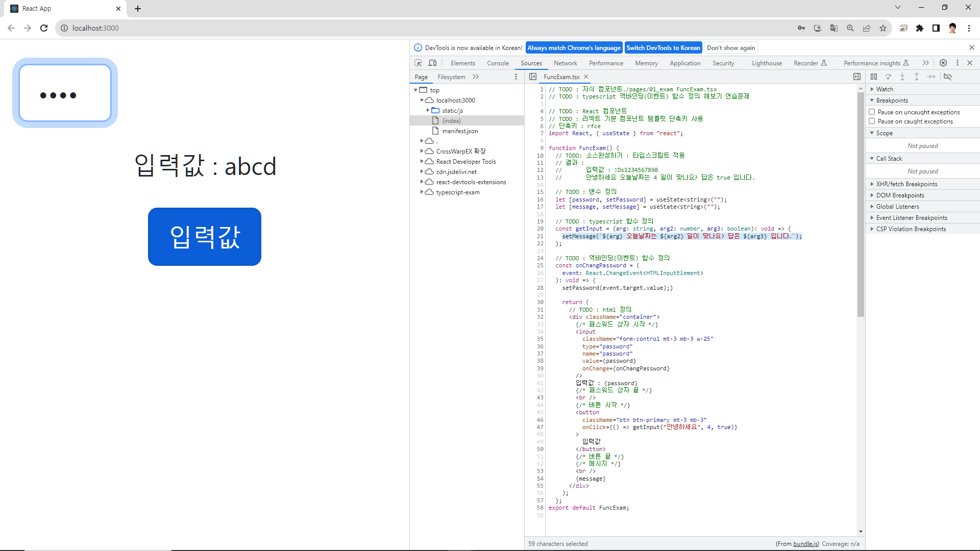The width and height of the screenshot is (980, 551).
Task: Click Switch DevTools to Korean button
Action: (663, 48)
